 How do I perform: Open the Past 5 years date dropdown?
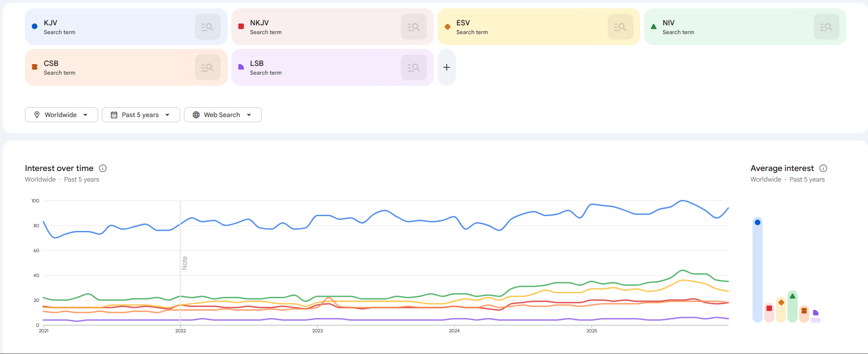click(x=141, y=115)
